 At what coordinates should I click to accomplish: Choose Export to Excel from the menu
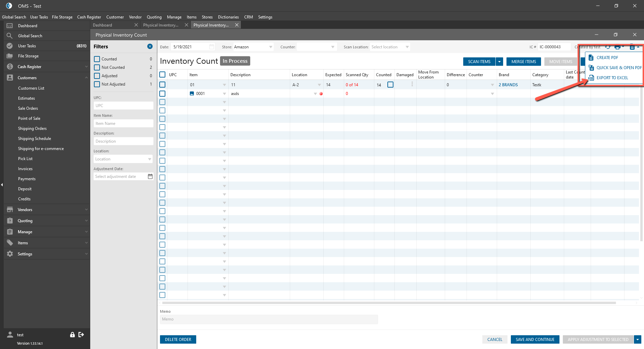[x=612, y=78]
